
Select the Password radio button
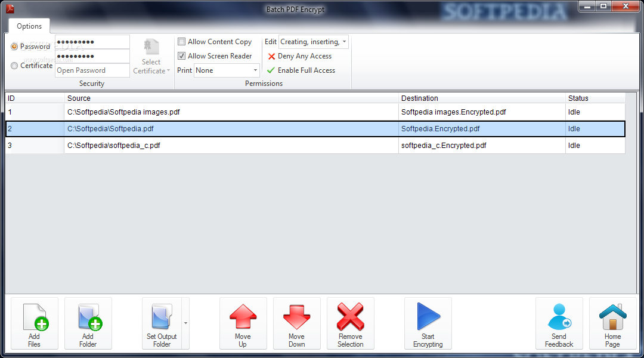click(14, 47)
